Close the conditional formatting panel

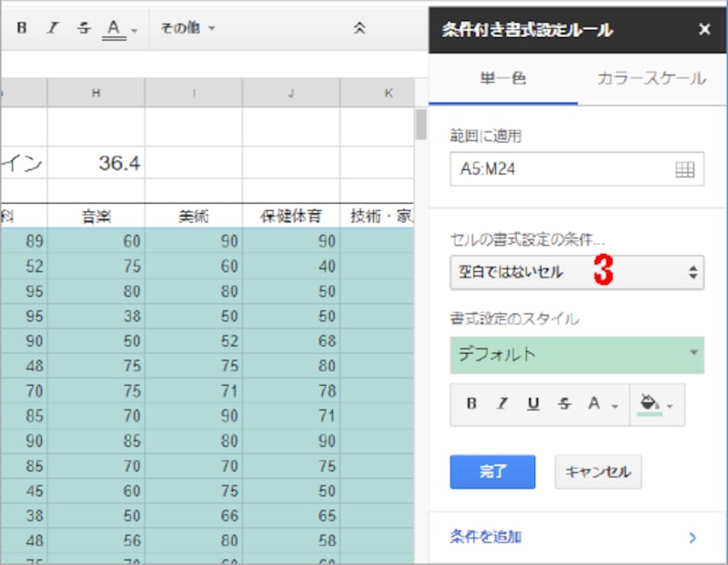pyautogui.click(x=704, y=28)
